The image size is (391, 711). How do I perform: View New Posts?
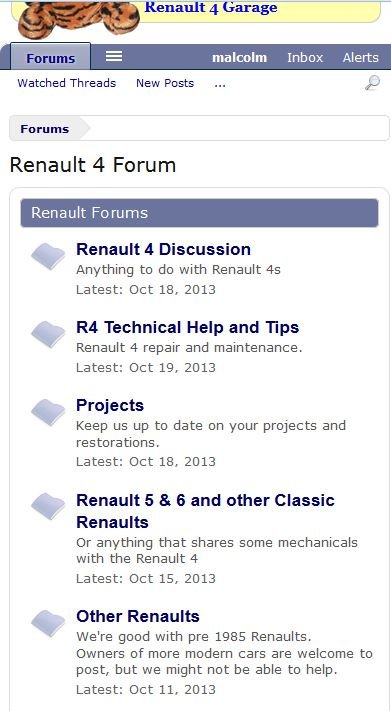point(165,83)
